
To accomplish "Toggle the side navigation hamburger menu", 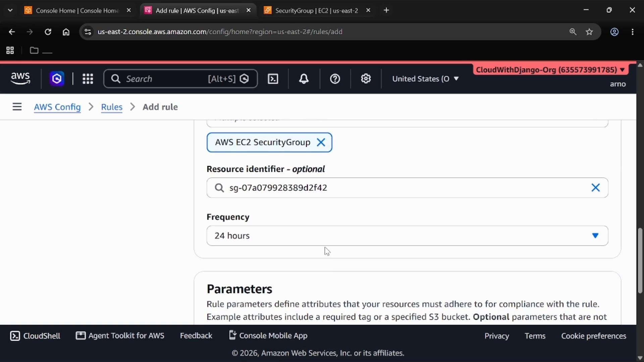I will pyautogui.click(x=17, y=107).
